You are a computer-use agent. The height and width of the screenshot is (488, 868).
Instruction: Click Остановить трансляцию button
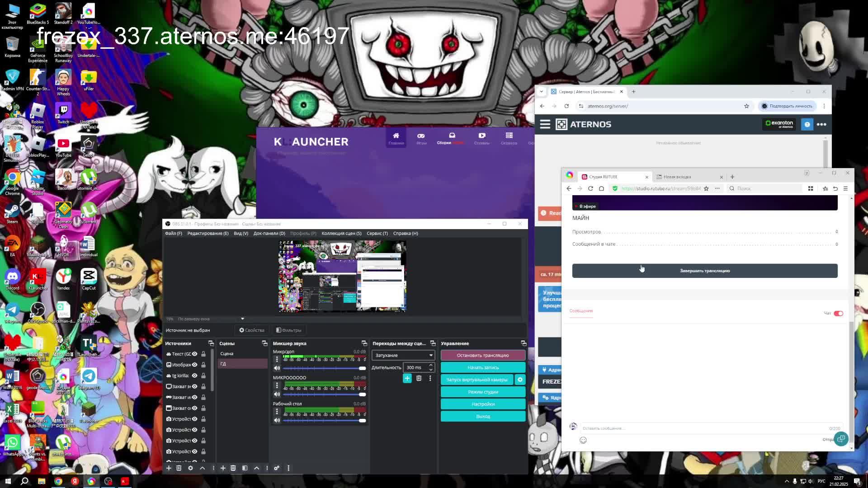click(x=482, y=355)
